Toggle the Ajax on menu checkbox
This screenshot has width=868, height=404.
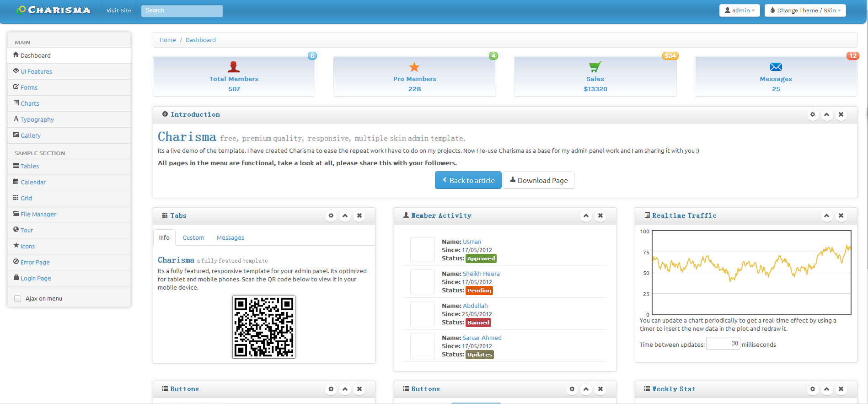18,299
